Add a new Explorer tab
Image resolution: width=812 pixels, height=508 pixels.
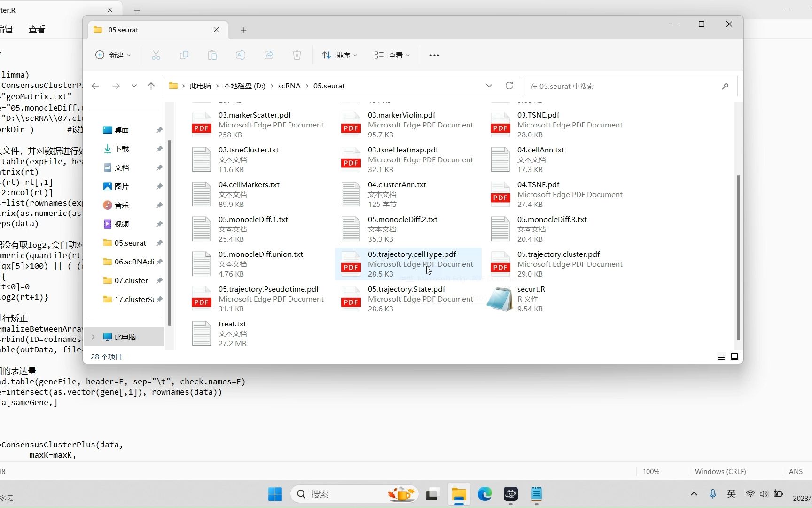243,30
